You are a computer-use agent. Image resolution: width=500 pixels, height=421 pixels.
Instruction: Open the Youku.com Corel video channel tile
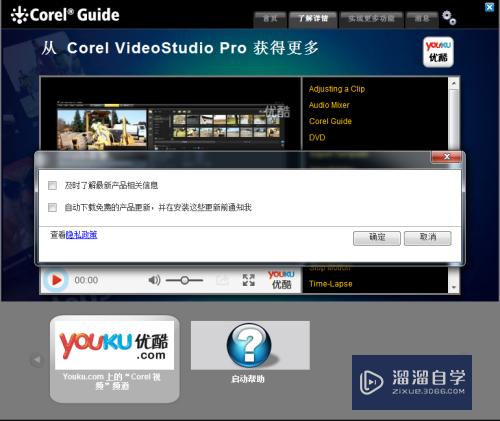(114, 359)
